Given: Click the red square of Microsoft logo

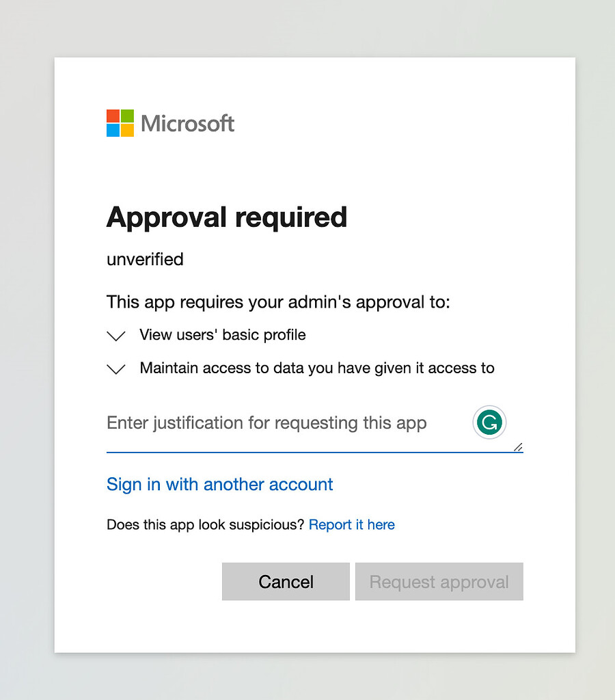Looking at the screenshot, I should [x=113, y=116].
